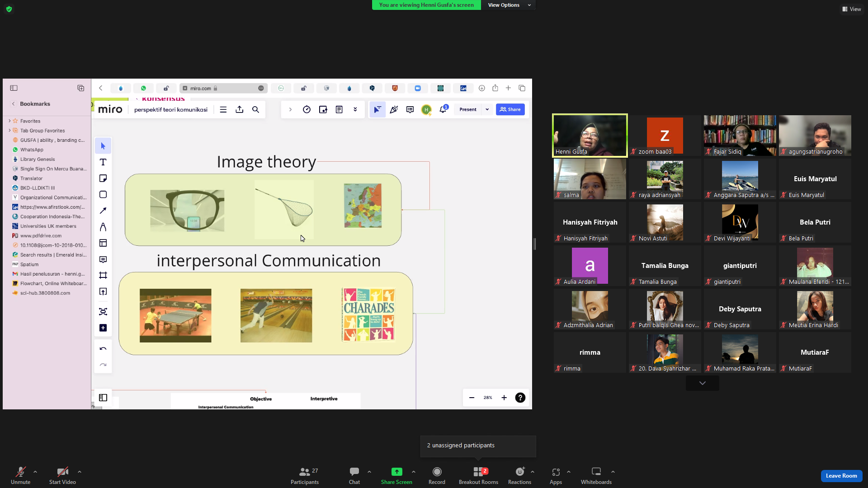Viewport: 868px width, 488px height.
Task: Open more apps plus tool in Miro
Action: click(103, 328)
